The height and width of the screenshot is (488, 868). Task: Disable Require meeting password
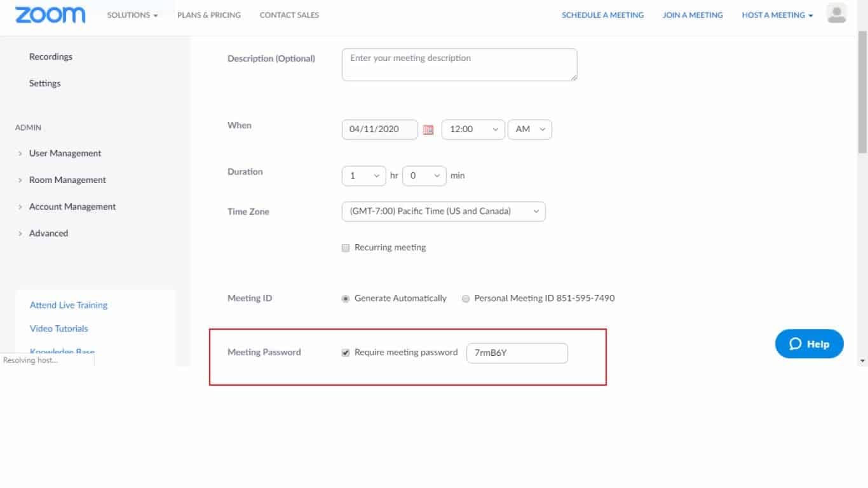pyautogui.click(x=346, y=352)
